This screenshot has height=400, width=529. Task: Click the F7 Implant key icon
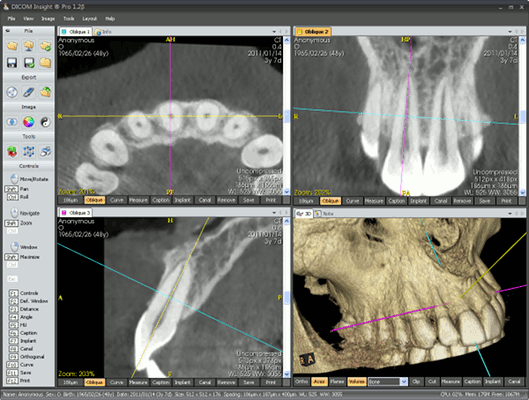tap(13, 341)
